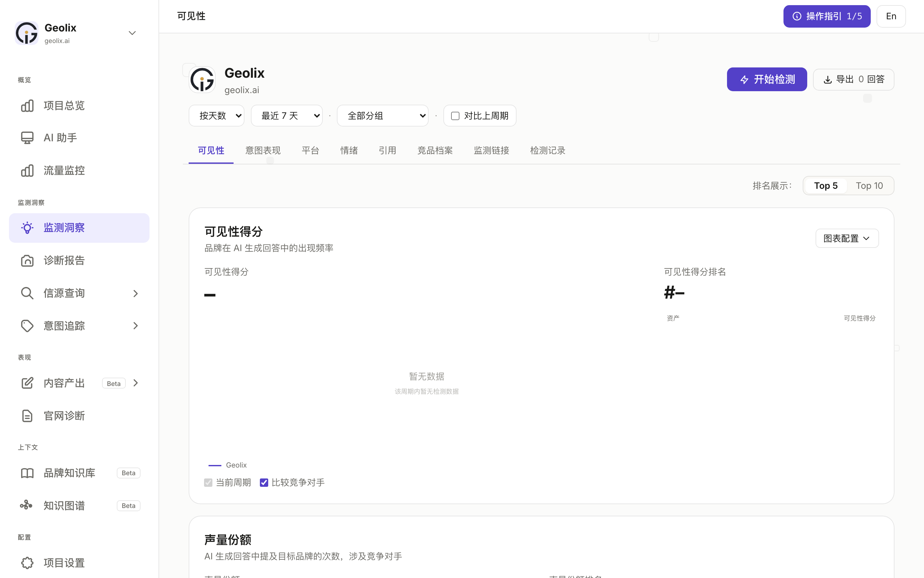Click the info icon in 操作指引 button

797,16
